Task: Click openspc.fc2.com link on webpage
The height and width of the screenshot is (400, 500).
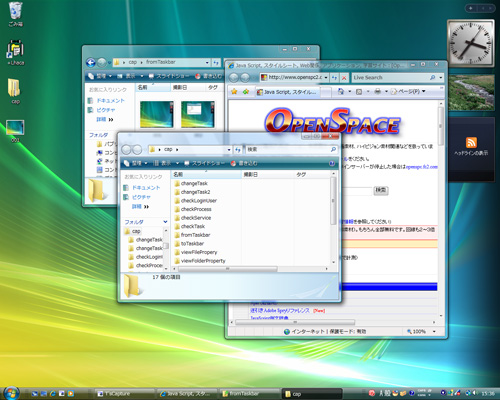Action: (x=422, y=166)
